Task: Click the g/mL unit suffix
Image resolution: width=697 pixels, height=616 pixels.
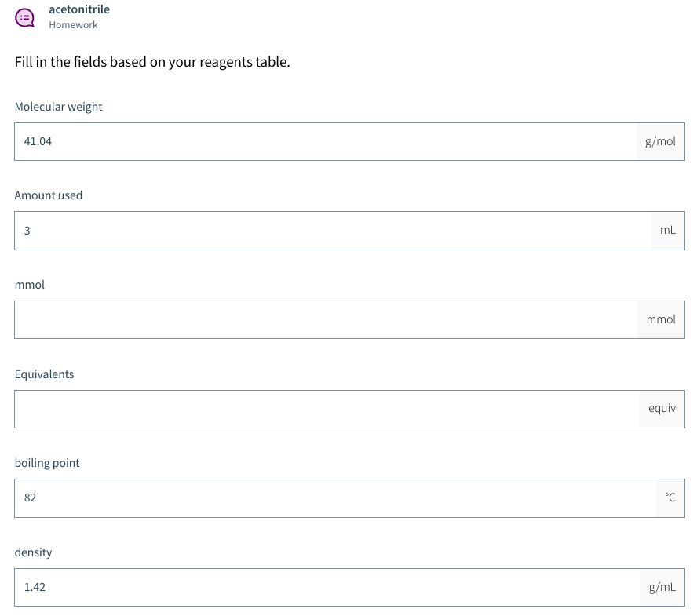Action: pos(662,586)
